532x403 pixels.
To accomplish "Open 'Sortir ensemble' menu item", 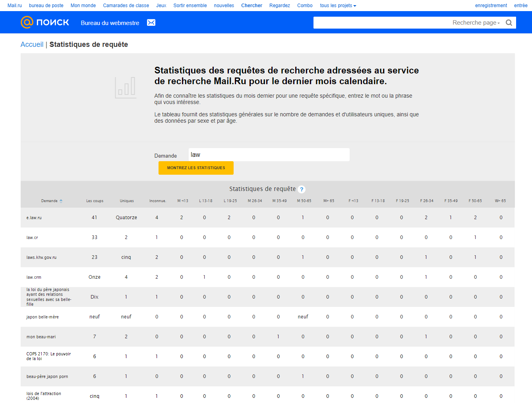I will (190, 6).
